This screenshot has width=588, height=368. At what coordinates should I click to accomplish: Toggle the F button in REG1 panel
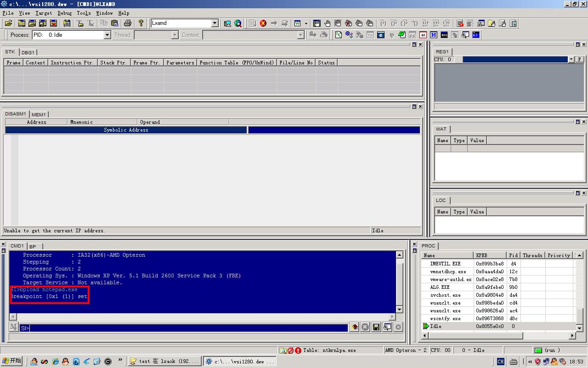tap(580, 59)
